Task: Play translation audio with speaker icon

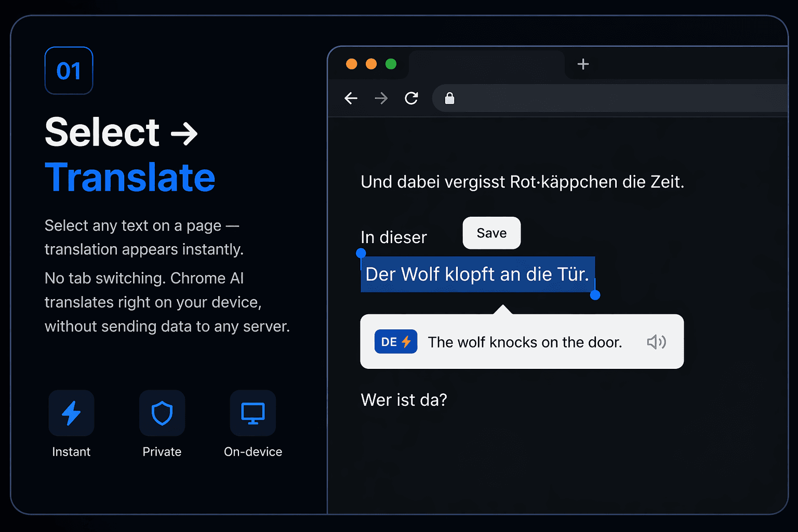Action: [657, 342]
